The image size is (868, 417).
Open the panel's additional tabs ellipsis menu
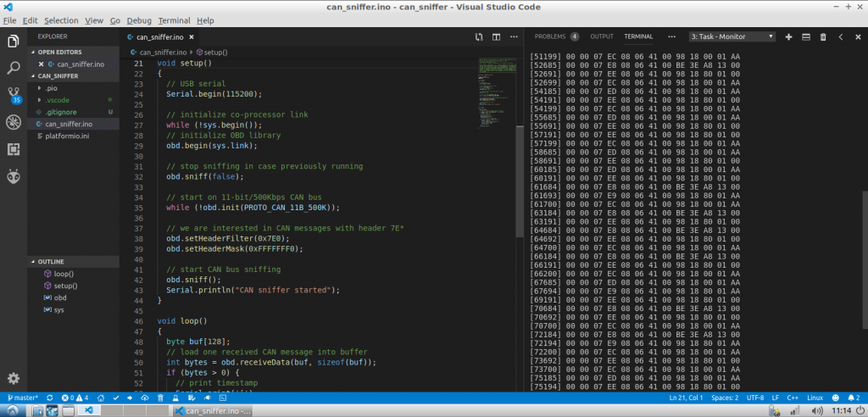pyautogui.click(x=671, y=36)
